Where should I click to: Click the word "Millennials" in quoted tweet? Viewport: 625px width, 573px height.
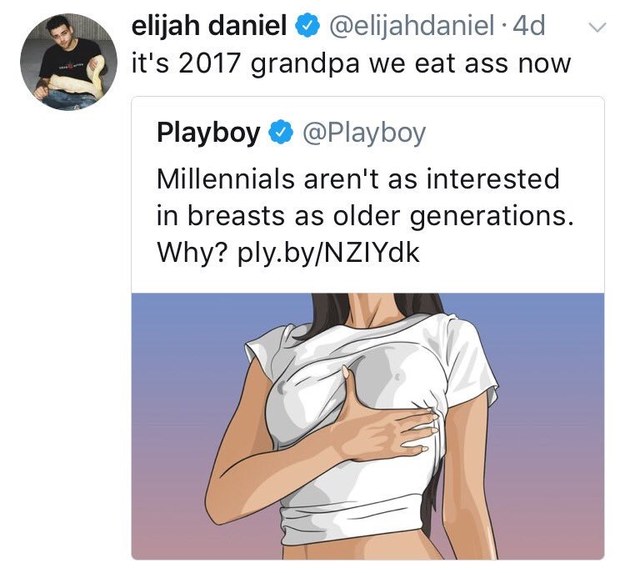(225, 179)
